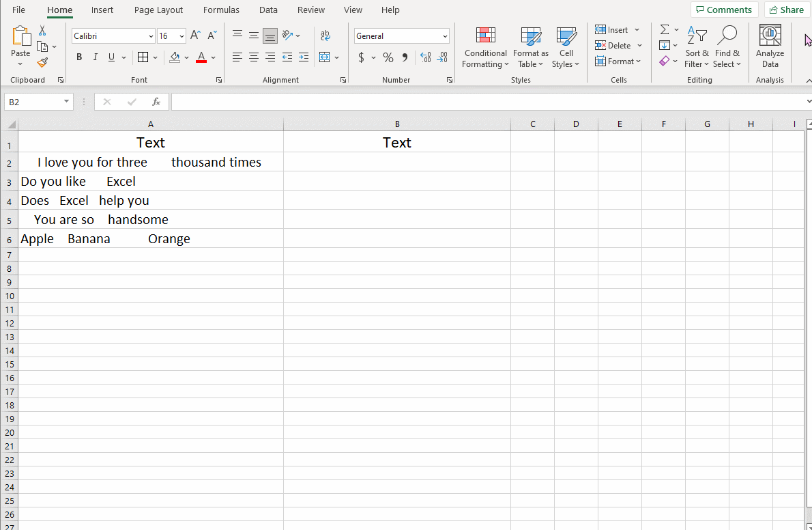This screenshot has width=812, height=530.
Task: Click the Increase Decimal icon
Action: (424, 57)
